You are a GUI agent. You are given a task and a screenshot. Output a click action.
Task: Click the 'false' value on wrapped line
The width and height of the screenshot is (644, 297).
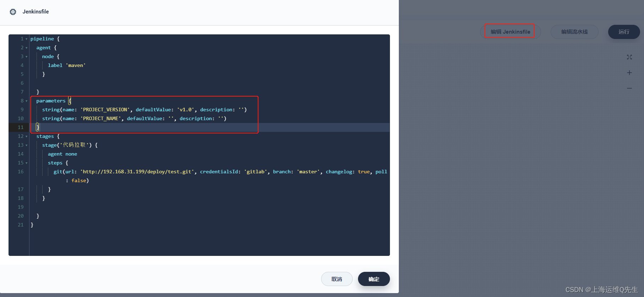click(79, 180)
